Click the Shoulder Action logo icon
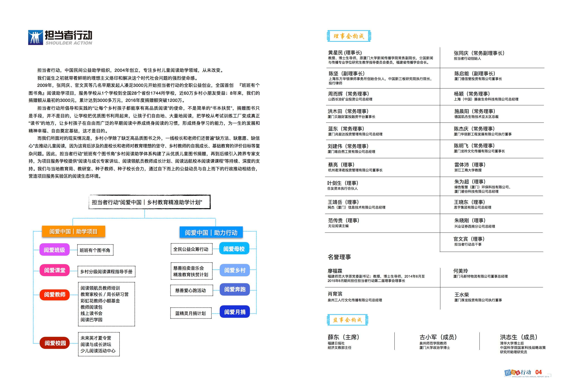 click(35, 38)
